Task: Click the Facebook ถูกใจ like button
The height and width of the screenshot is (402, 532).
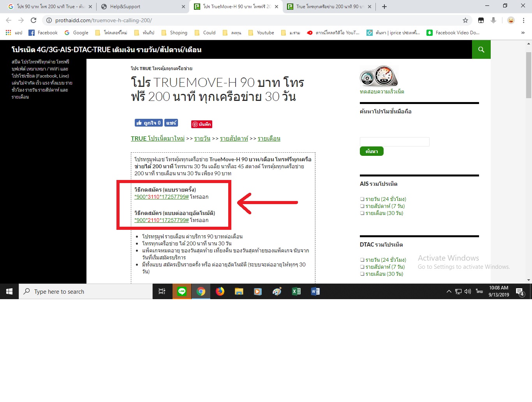Action: (148, 123)
